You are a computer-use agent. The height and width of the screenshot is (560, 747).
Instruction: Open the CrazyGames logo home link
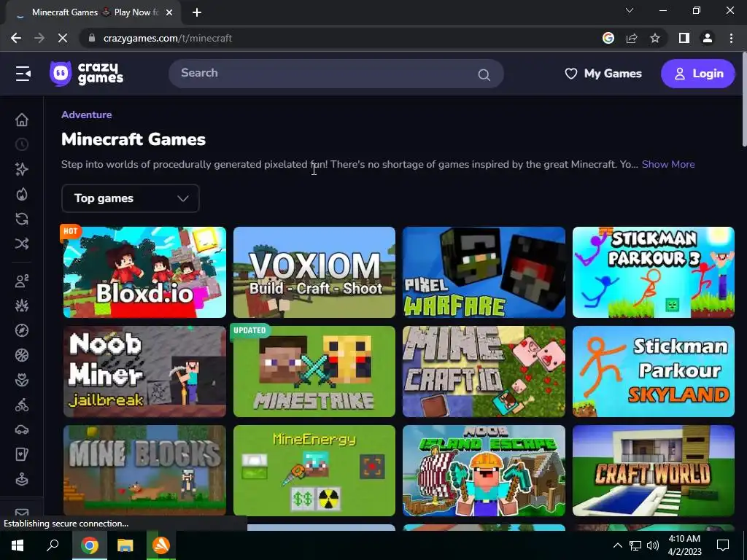click(86, 74)
